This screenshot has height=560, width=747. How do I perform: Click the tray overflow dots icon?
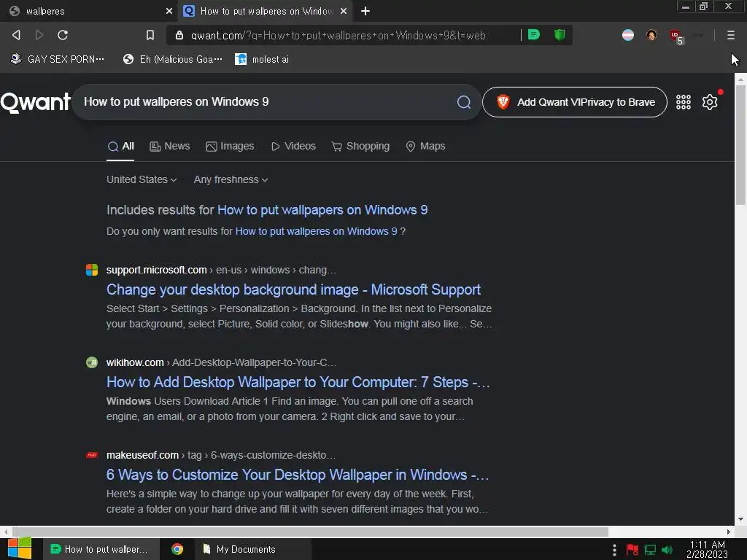[x=614, y=550]
